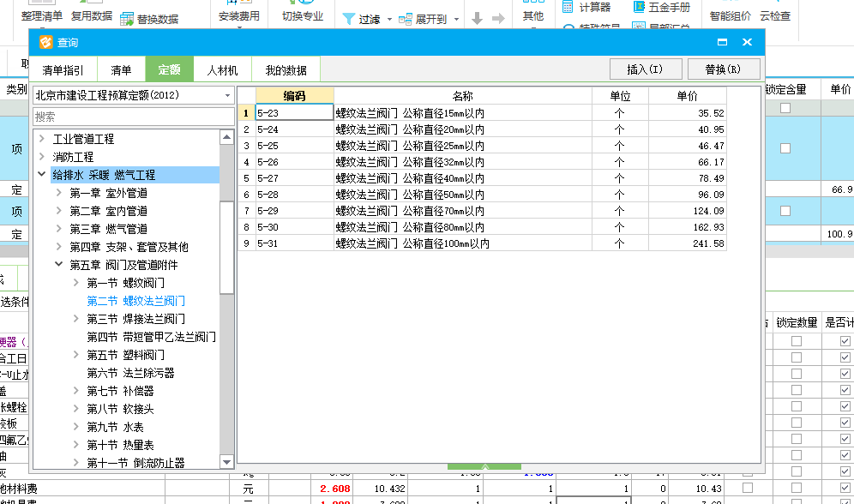
Task: Click price cell 162.93
Action: (x=688, y=227)
